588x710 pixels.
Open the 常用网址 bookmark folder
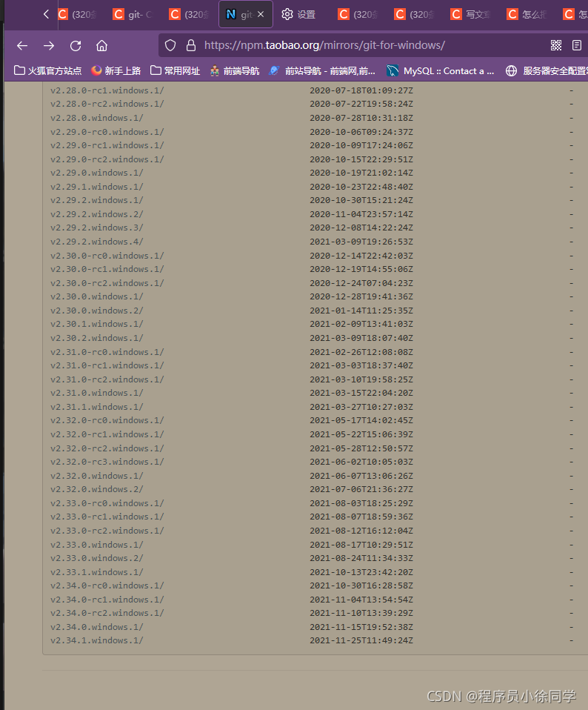click(x=175, y=70)
